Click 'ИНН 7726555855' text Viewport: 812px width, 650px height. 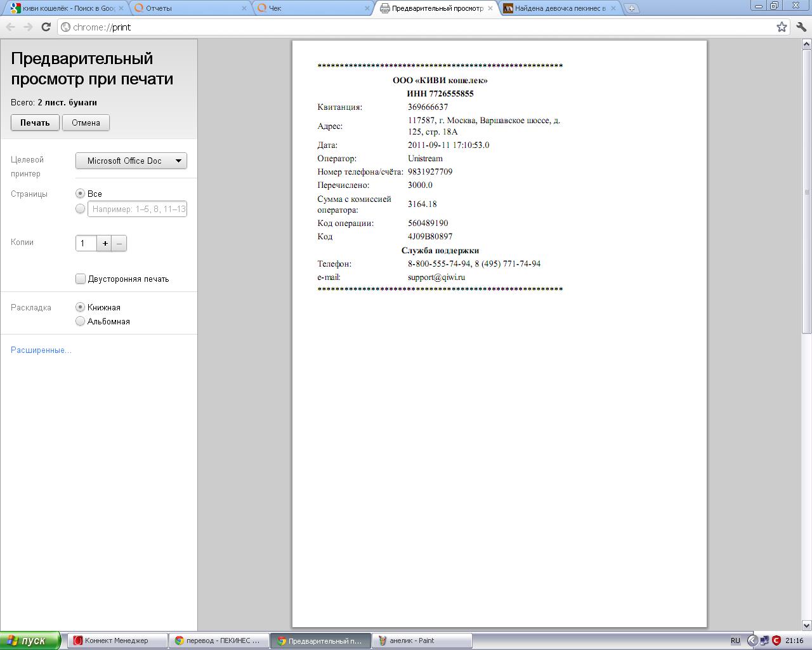point(440,93)
